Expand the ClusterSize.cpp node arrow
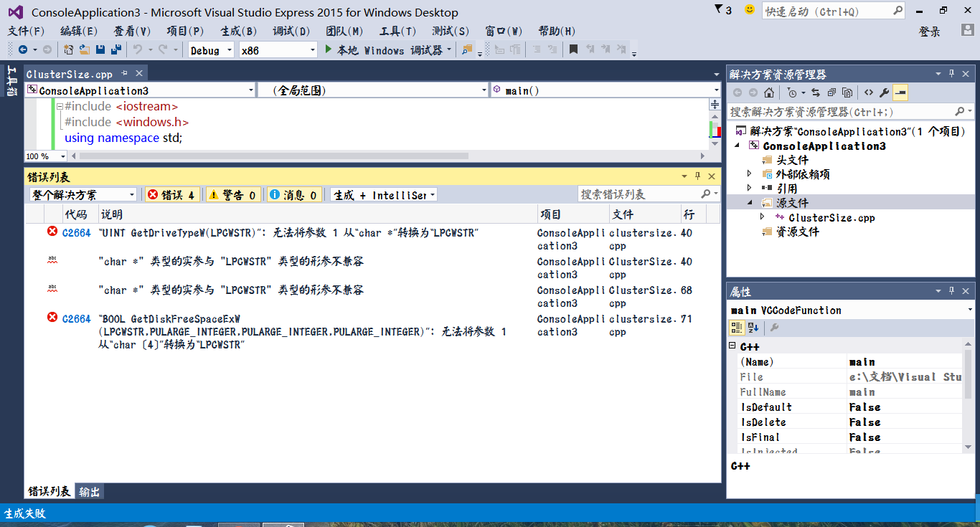 tap(763, 217)
